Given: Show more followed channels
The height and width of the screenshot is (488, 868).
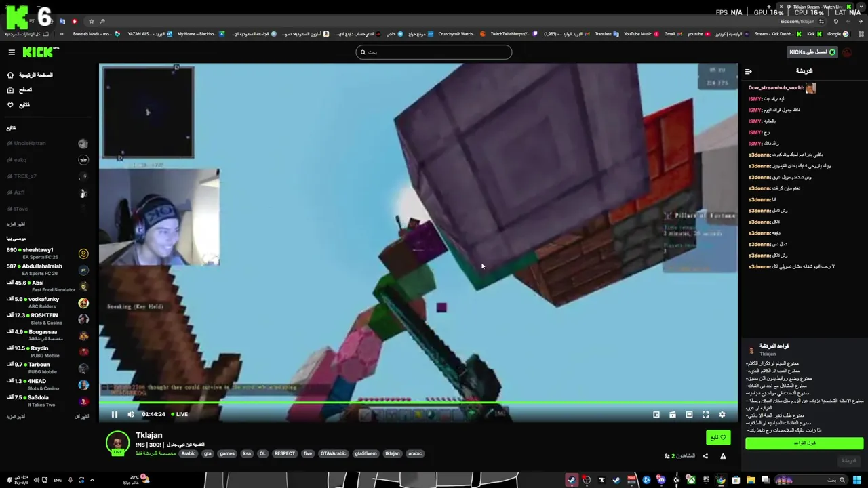Looking at the screenshot, I should pos(16,224).
